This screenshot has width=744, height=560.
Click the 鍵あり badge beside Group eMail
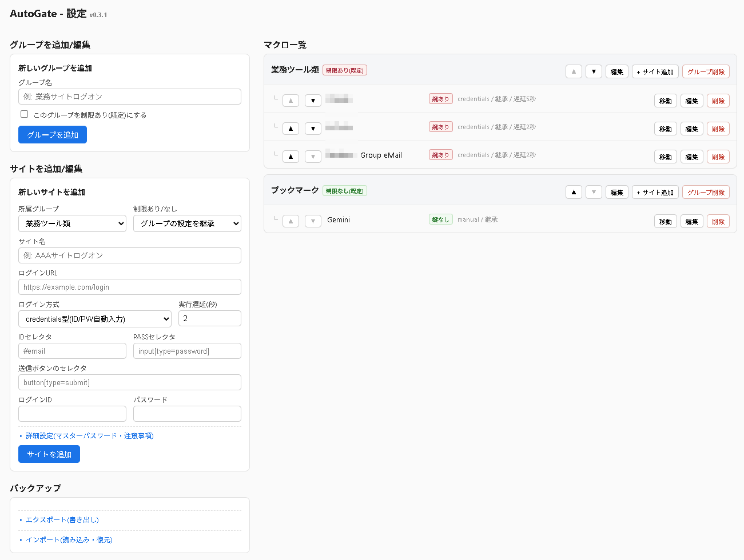(x=441, y=155)
